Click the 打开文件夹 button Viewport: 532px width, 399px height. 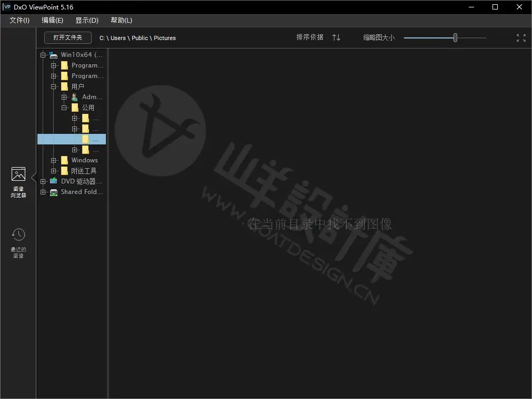coord(68,38)
